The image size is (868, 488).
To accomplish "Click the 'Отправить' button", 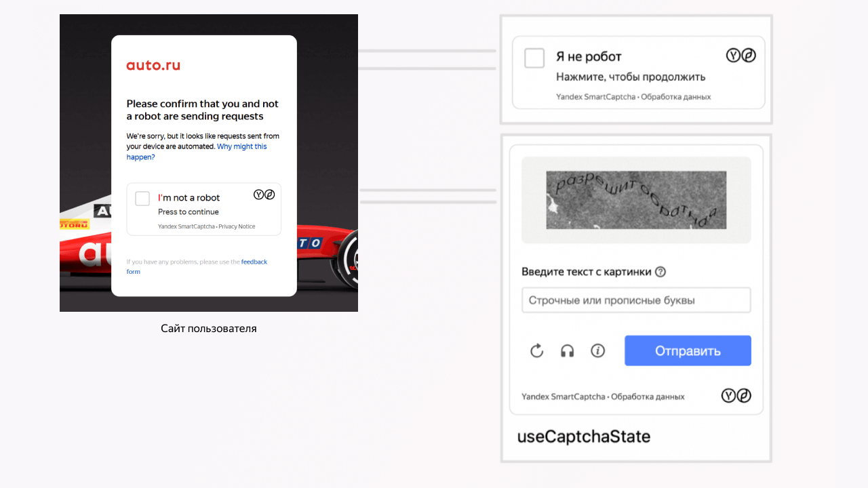I will pyautogui.click(x=688, y=350).
